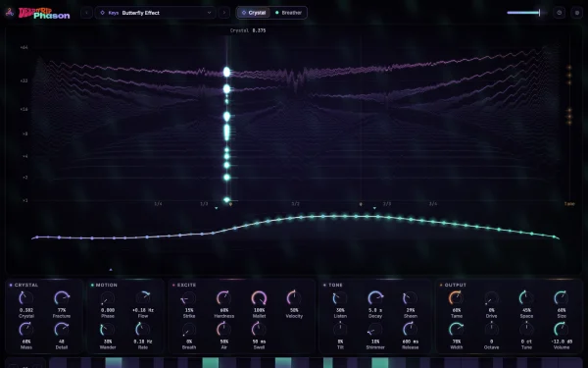The width and height of the screenshot is (588, 368).
Task: Click the Listen knob in Tone section
Action: click(x=340, y=298)
